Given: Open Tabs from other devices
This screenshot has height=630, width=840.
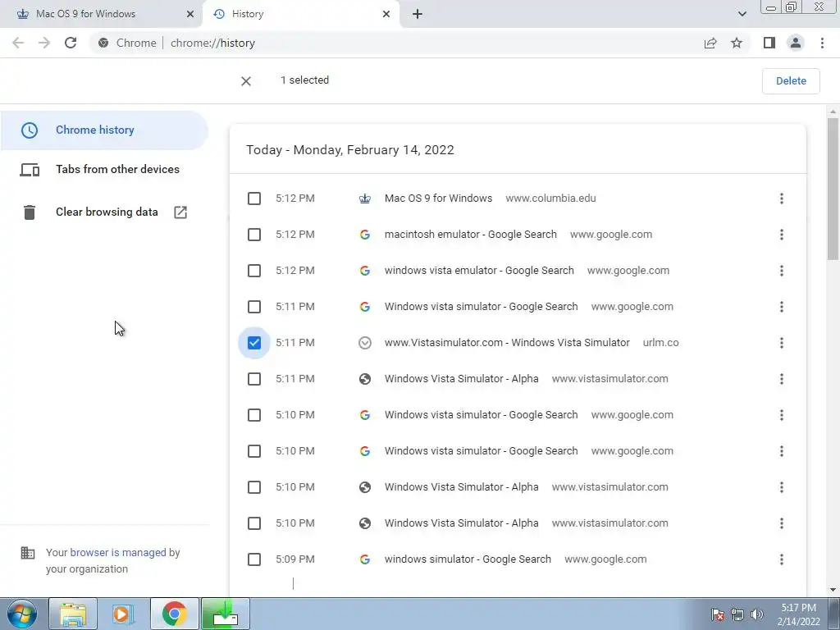Looking at the screenshot, I should [x=104, y=170].
